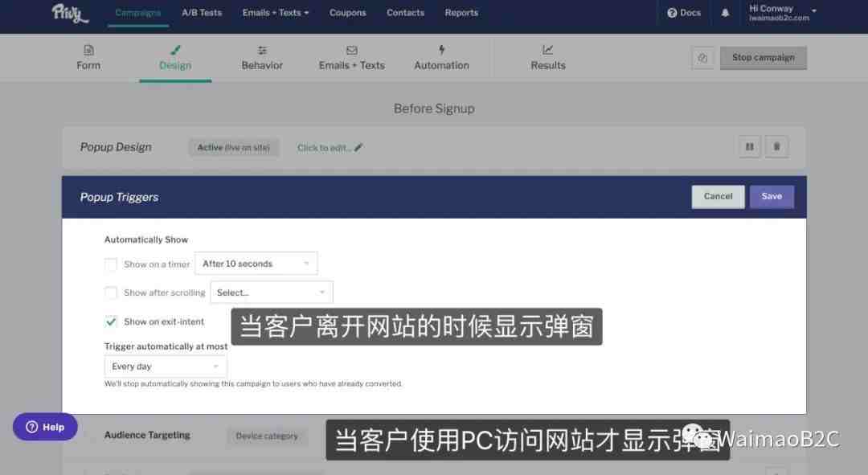Open Docs help link
This screenshot has width=868, height=475.
pos(684,13)
